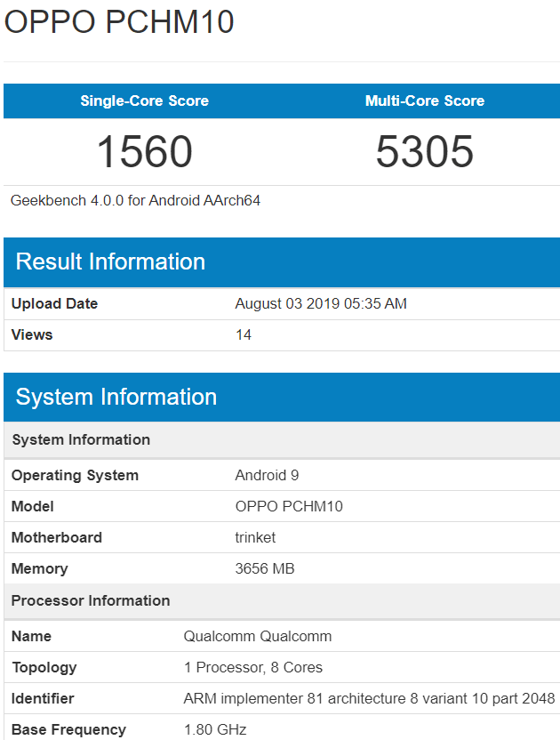Select the ARM implementer 81 identifier value
Screen dimensions: 560x740
(x=369, y=698)
